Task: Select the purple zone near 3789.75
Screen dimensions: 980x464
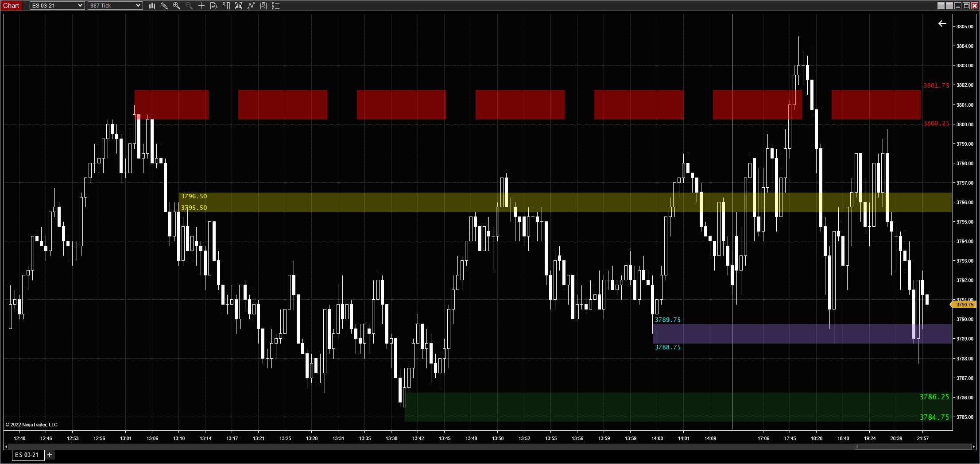Action: point(802,334)
